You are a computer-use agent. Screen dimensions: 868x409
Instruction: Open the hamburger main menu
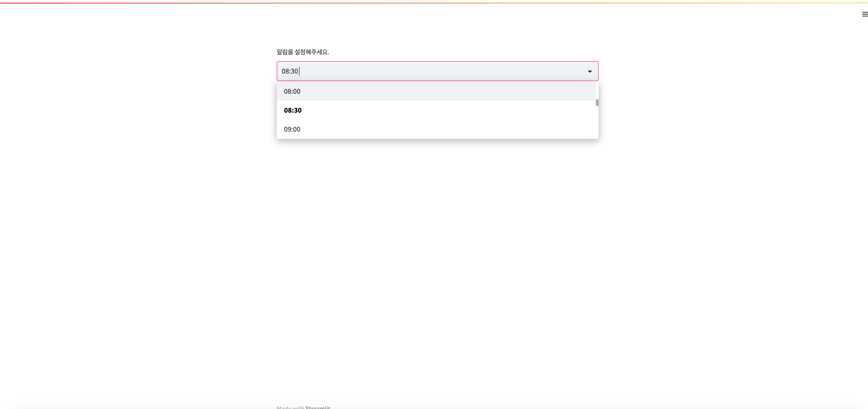point(864,14)
